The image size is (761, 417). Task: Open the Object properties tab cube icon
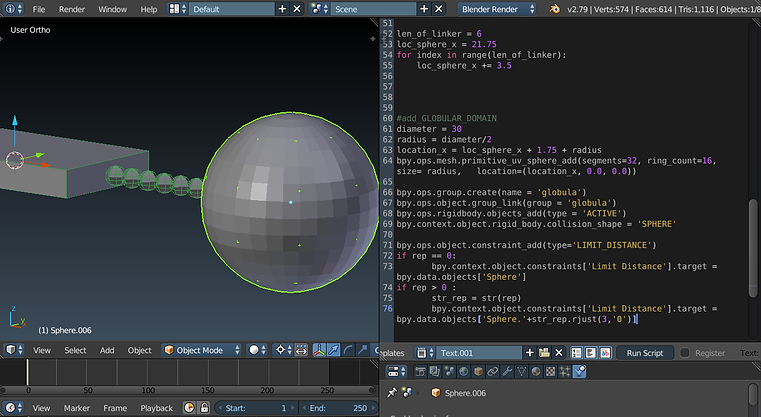(478, 371)
